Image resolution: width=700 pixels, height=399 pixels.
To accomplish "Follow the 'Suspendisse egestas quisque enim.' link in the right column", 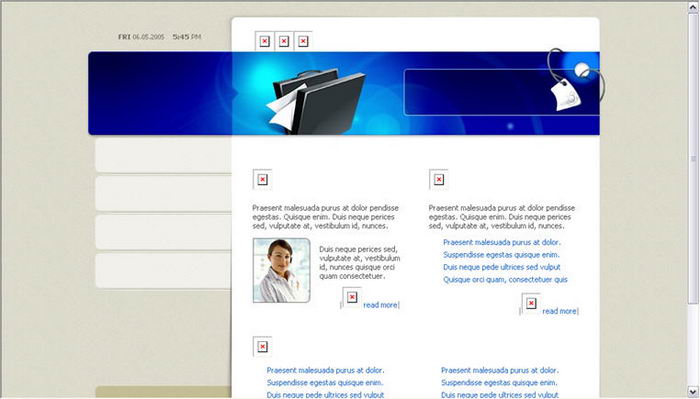I will coord(501,255).
